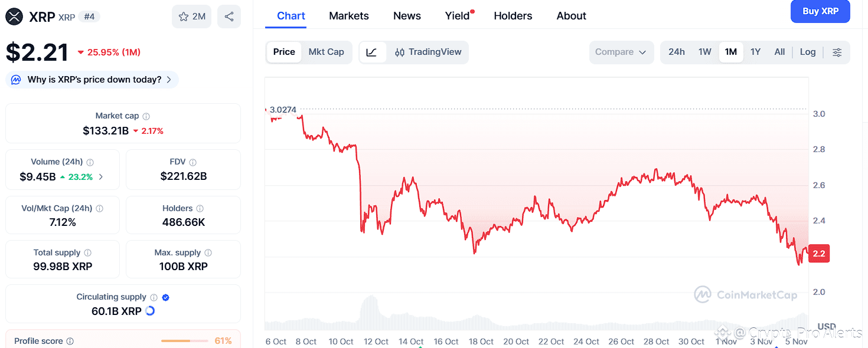Click the star watchlist icon

pos(184,17)
